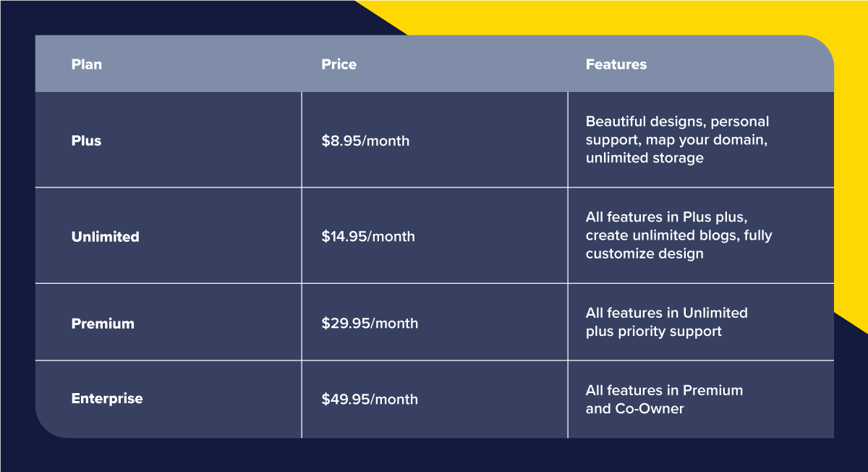Click the Plus plan features description
The height and width of the screenshot is (472, 868).
pos(678,140)
